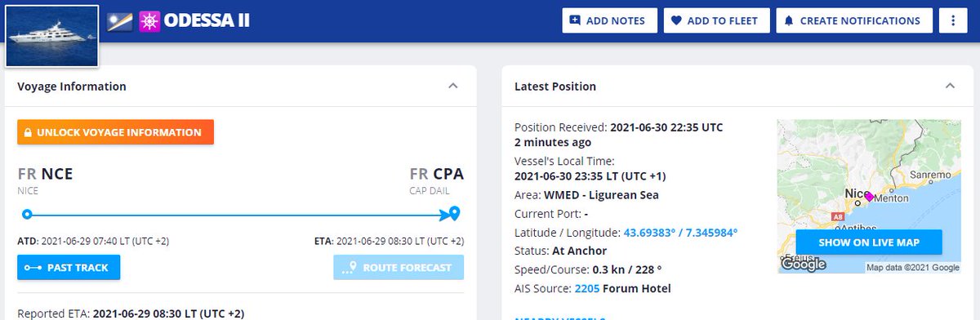Screen dimensions: 980x320
Task: Click the Add Notes button
Action: (x=609, y=20)
